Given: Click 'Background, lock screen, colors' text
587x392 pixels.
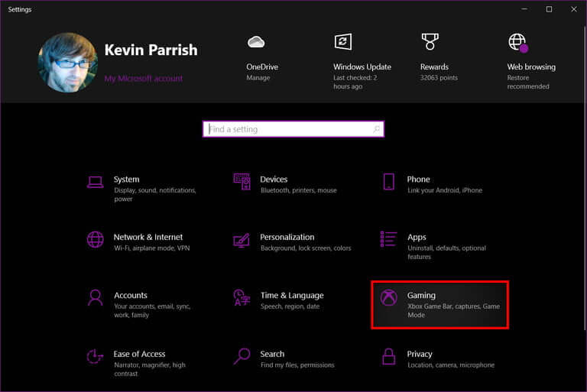Looking at the screenshot, I should click(x=306, y=248).
